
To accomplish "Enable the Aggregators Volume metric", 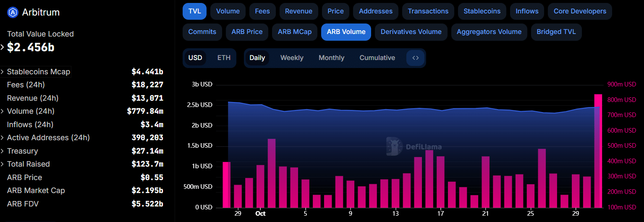I will click(x=489, y=32).
